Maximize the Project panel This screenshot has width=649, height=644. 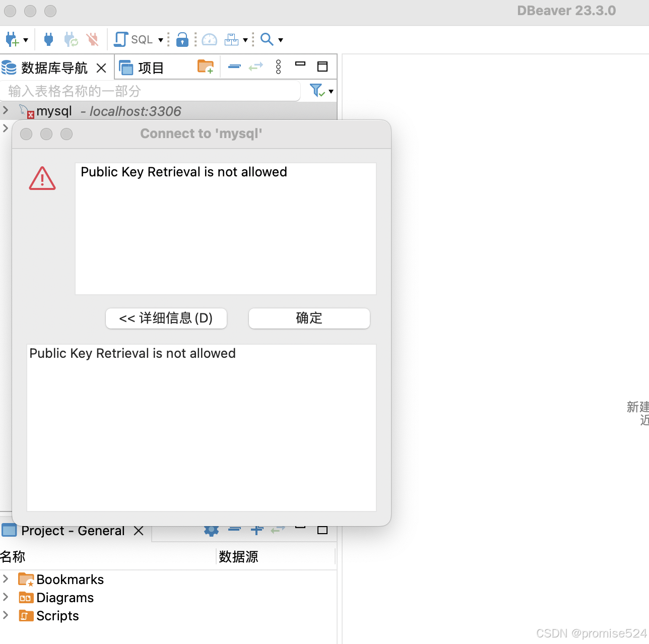click(322, 530)
